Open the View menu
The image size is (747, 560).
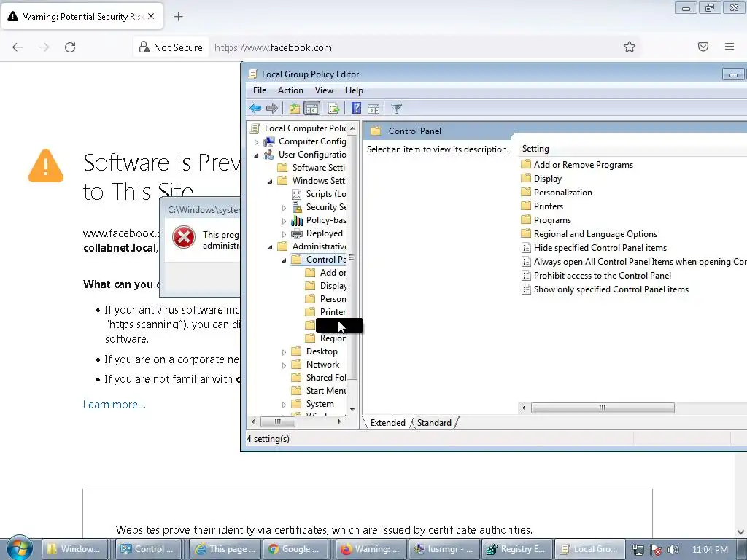click(324, 90)
